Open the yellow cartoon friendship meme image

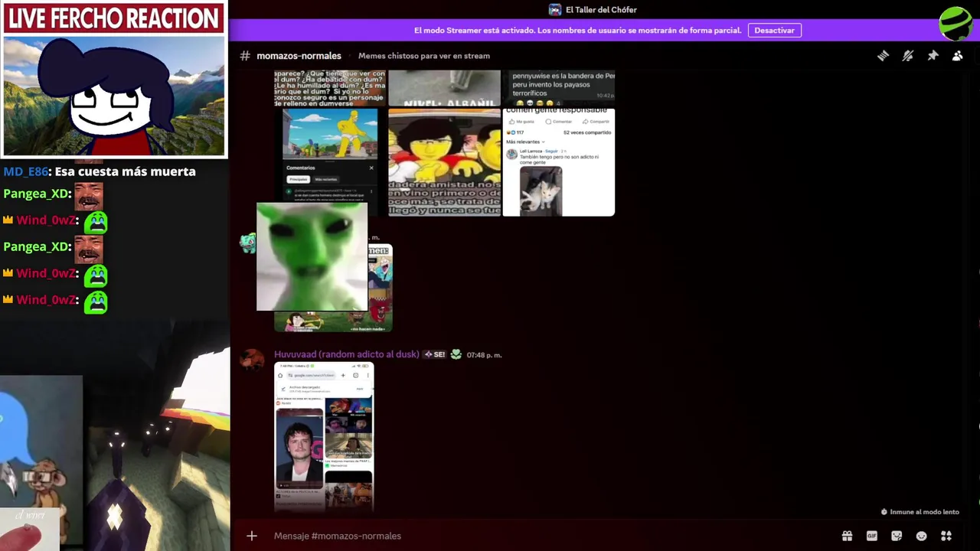pos(444,162)
